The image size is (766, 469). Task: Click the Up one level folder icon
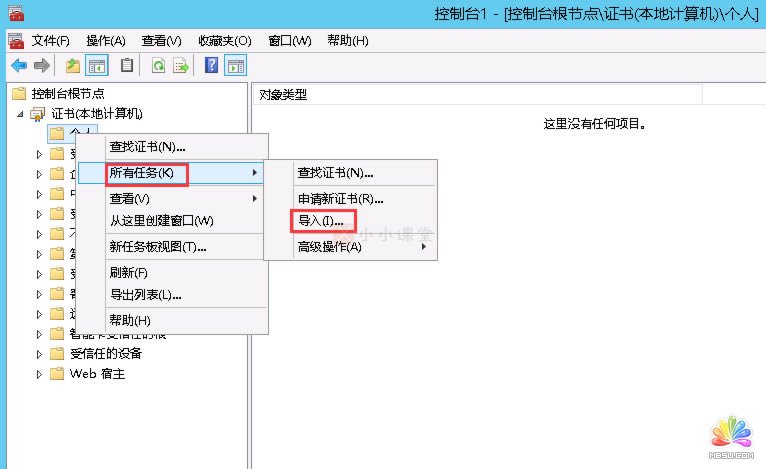tap(72, 65)
